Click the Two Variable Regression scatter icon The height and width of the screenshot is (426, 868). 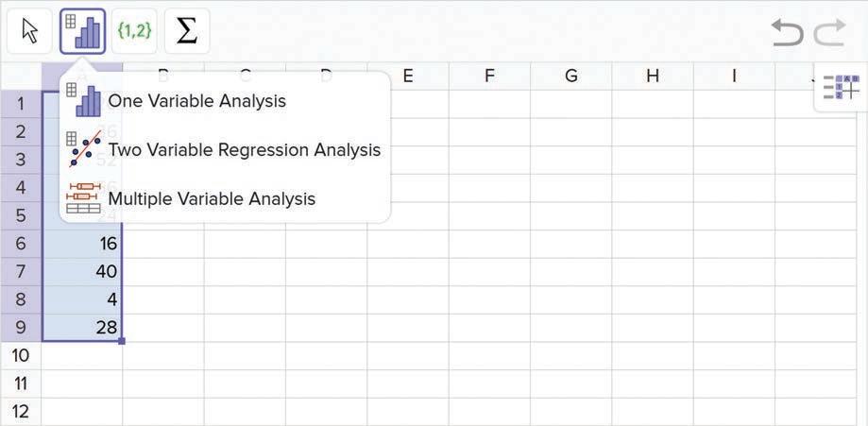pyautogui.click(x=84, y=149)
